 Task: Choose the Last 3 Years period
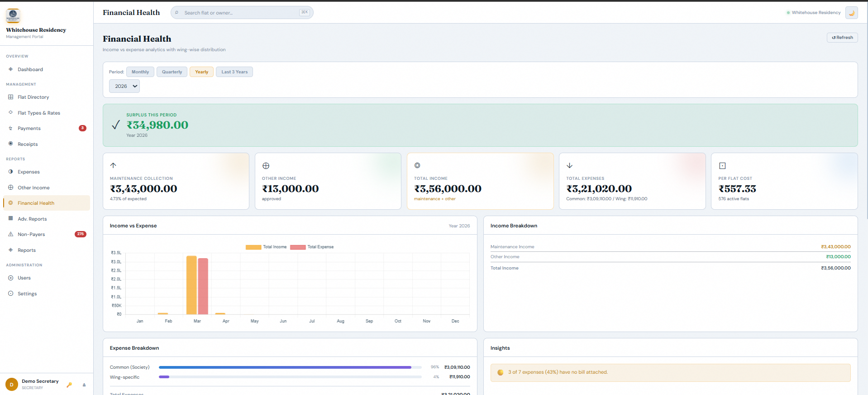click(234, 72)
